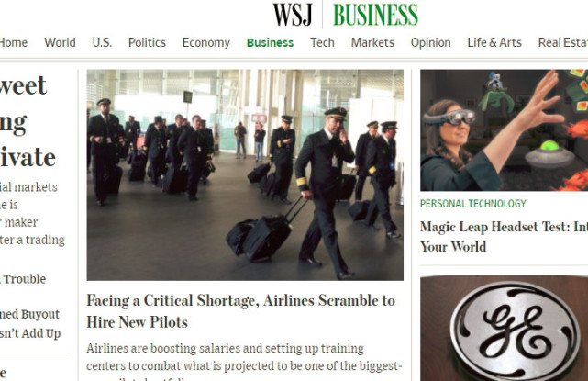Open the airline pilots walking photo
Screen dimensions: 588x381
tap(245, 174)
